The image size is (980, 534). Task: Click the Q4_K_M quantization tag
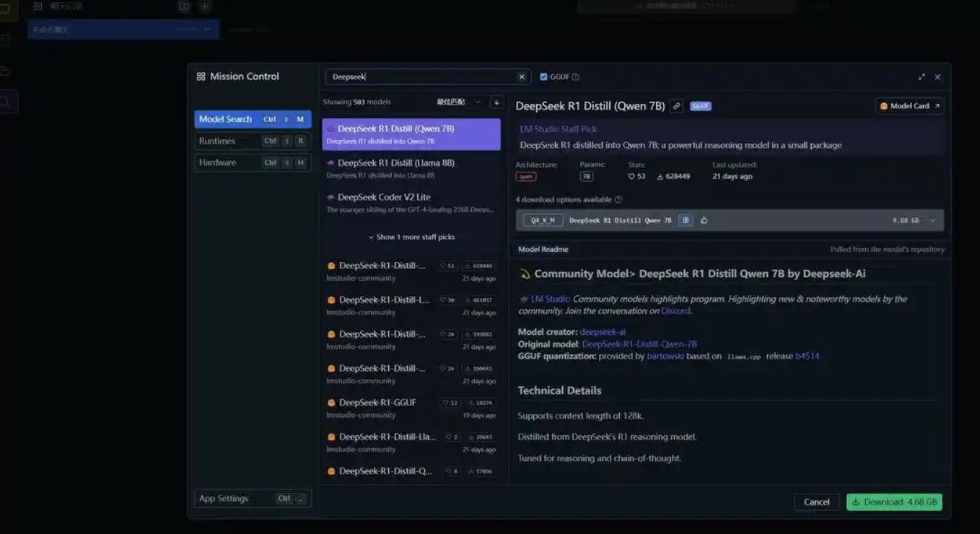[543, 220]
